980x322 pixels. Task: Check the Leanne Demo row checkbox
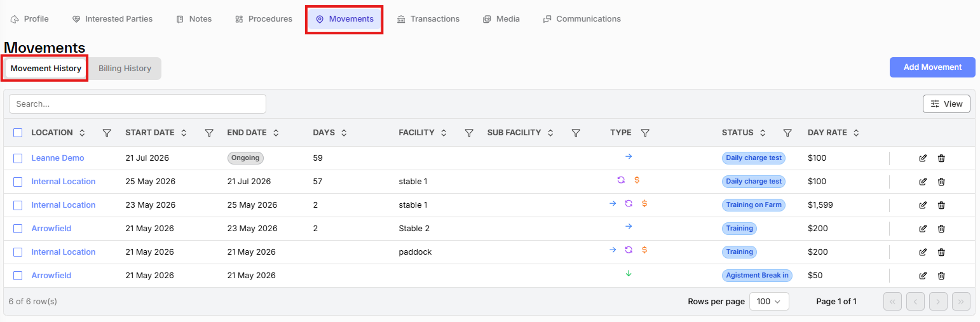click(x=18, y=158)
